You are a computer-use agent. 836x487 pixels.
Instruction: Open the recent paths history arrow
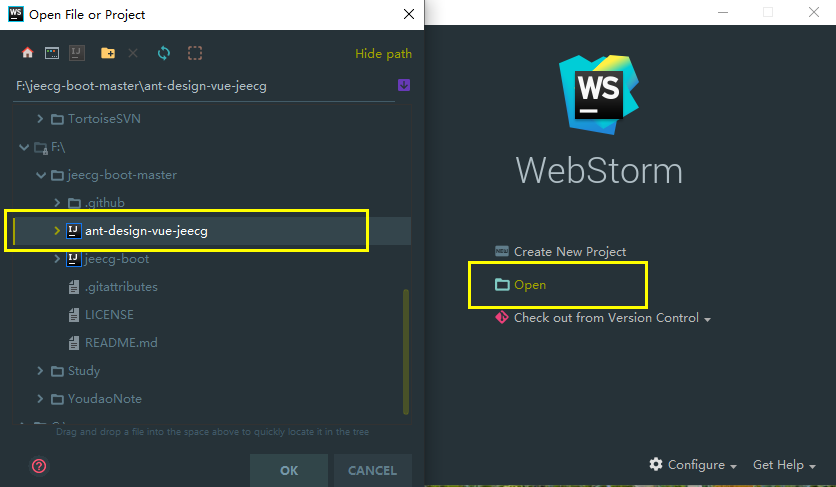coord(404,85)
